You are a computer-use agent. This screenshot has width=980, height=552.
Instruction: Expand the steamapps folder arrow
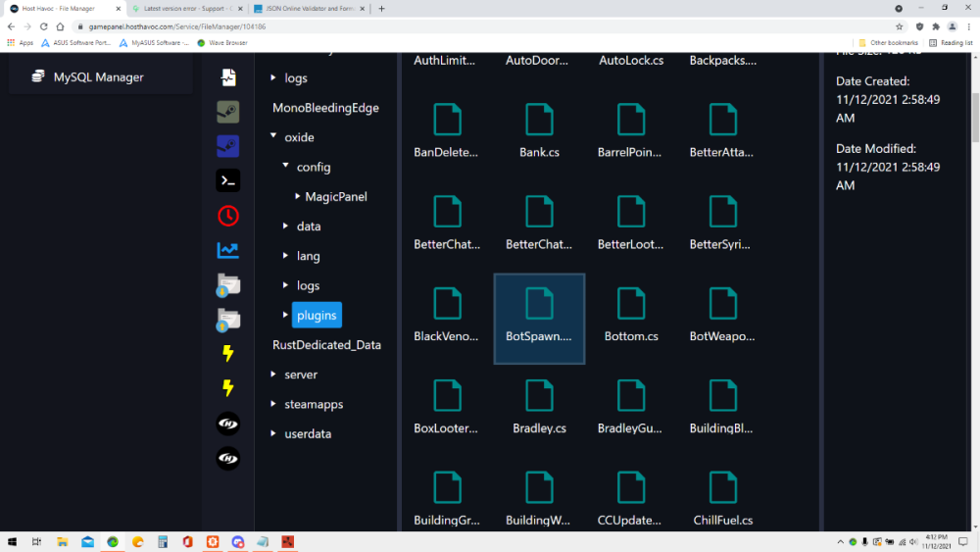click(x=273, y=404)
